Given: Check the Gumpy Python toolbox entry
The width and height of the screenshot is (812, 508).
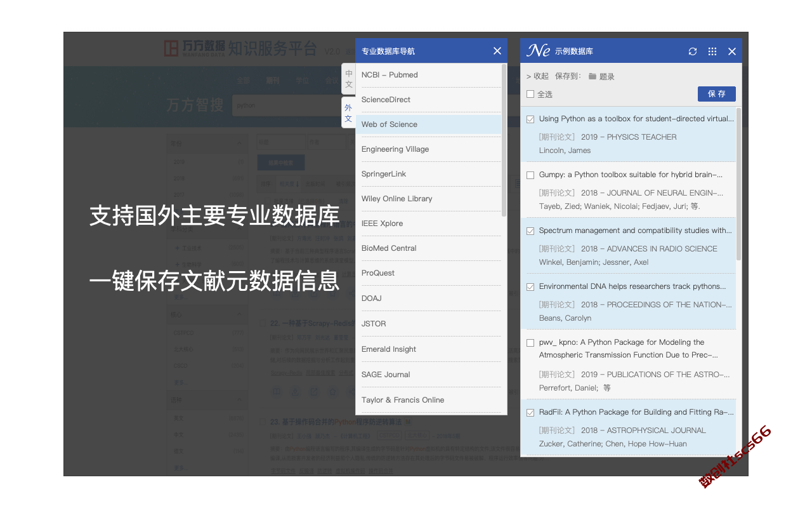Looking at the screenshot, I should click(530, 175).
